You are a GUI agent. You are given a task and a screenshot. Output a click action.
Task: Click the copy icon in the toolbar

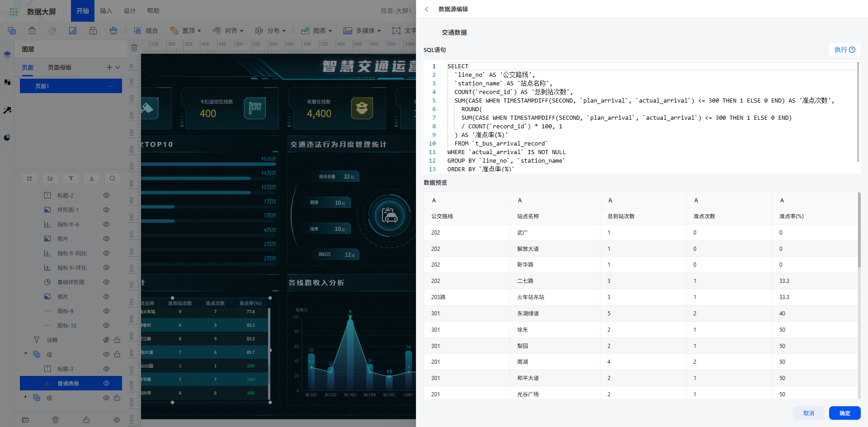(12, 31)
